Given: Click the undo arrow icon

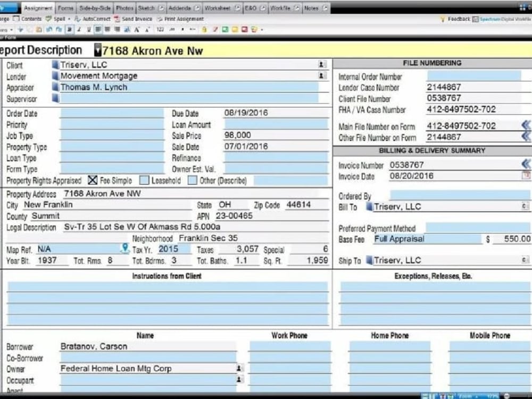Looking at the screenshot, I should point(49,29).
